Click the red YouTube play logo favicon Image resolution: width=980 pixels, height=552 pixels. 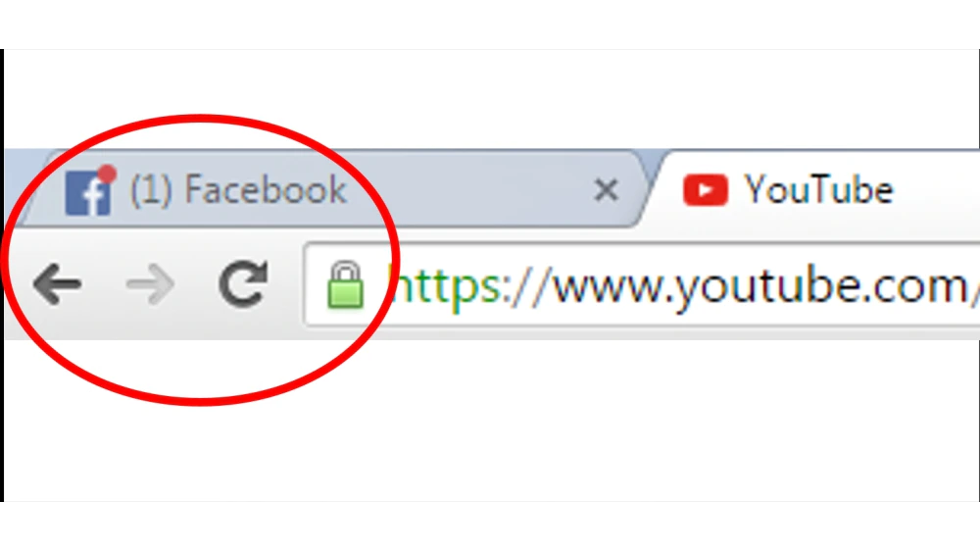tap(706, 189)
